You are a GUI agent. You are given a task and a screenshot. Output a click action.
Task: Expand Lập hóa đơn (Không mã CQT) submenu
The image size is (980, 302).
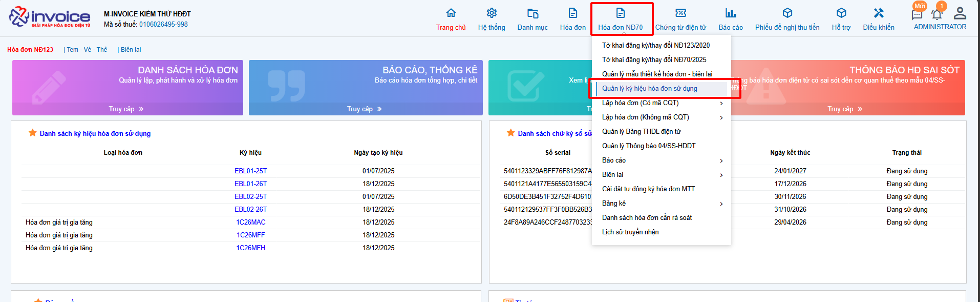pyautogui.click(x=721, y=117)
